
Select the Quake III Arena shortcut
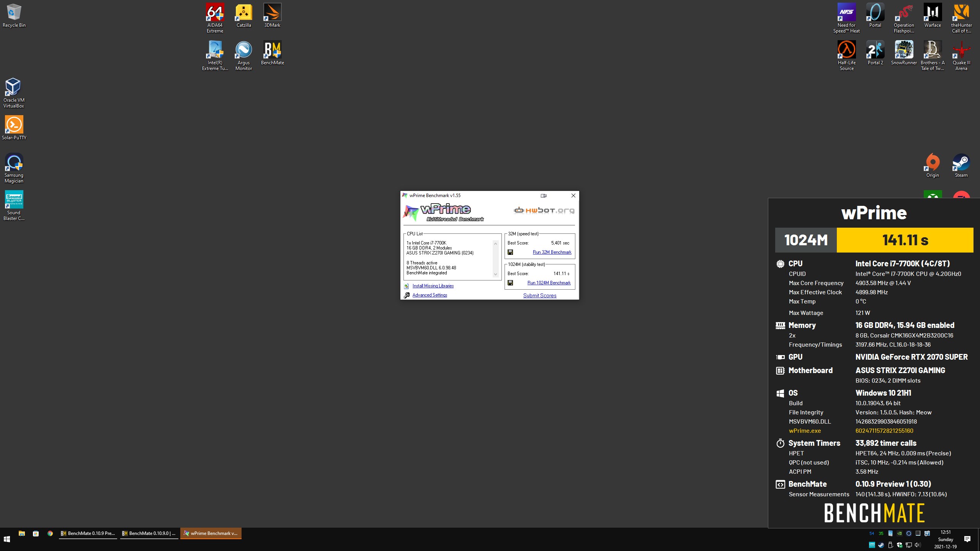pyautogui.click(x=961, y=55)
